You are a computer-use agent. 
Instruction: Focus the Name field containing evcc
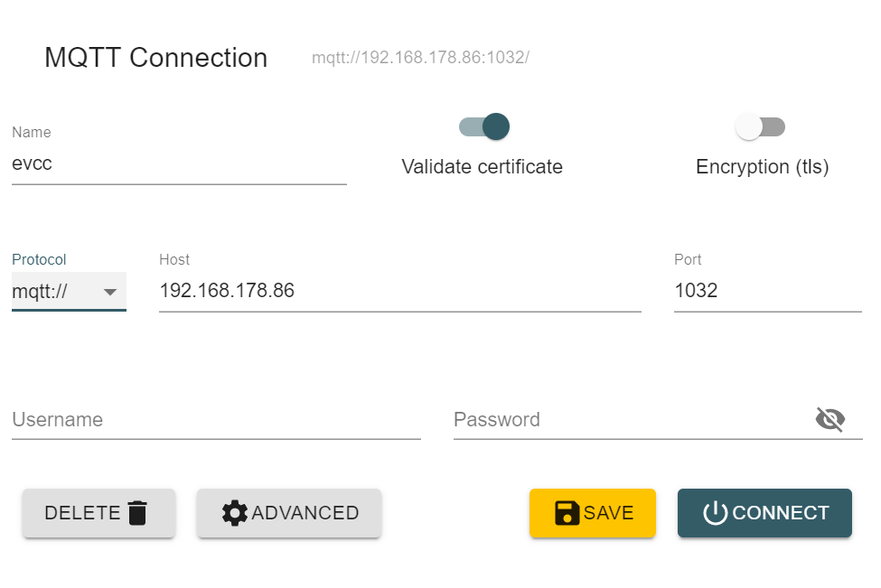coord(179,164)
